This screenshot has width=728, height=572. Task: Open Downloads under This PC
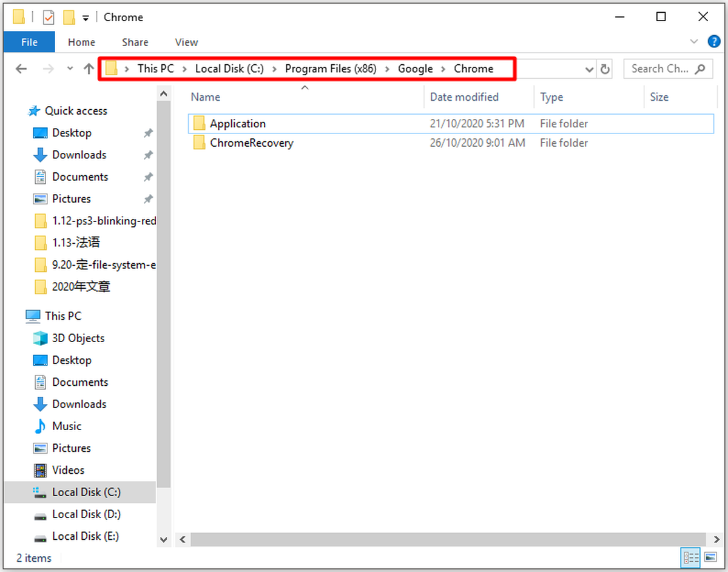pos(79,404)
